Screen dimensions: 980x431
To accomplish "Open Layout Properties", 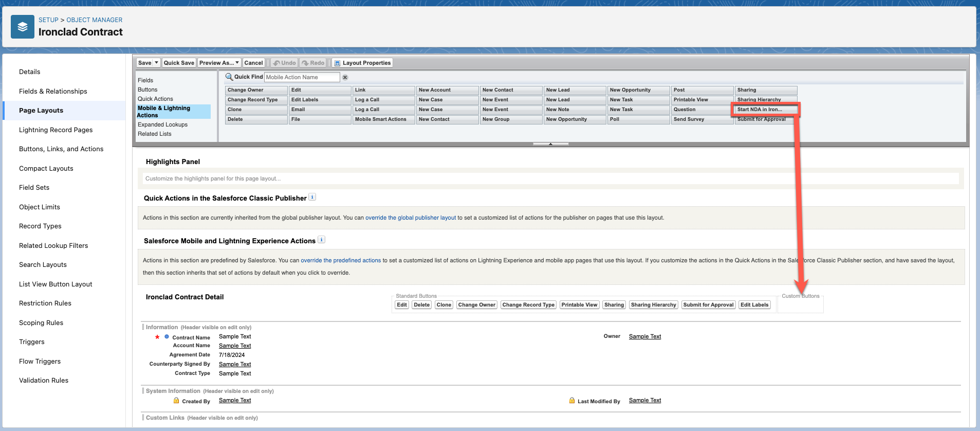I will (362, 63).
